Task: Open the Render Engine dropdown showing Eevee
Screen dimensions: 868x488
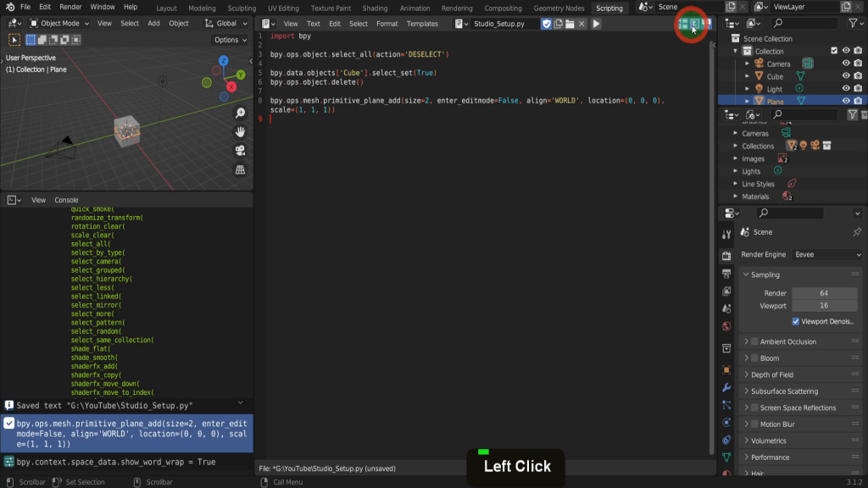Action: point(826,254)
